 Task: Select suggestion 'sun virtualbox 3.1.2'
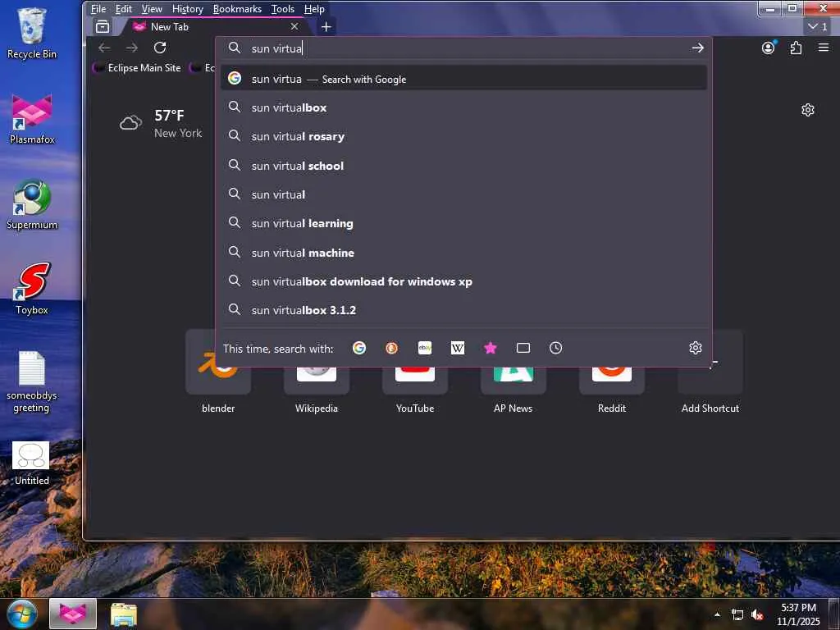tap(463, 310)
